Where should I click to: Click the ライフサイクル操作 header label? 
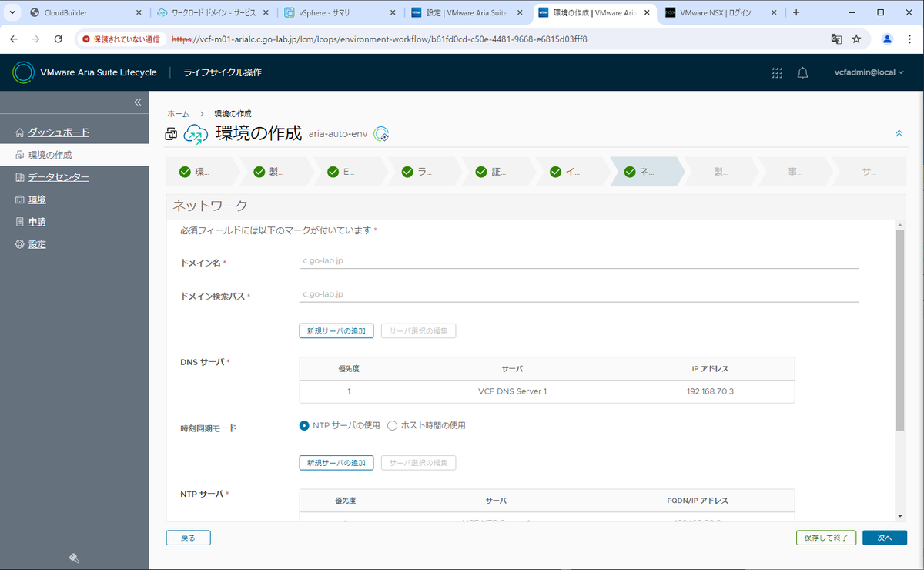[x=223, y=72]
